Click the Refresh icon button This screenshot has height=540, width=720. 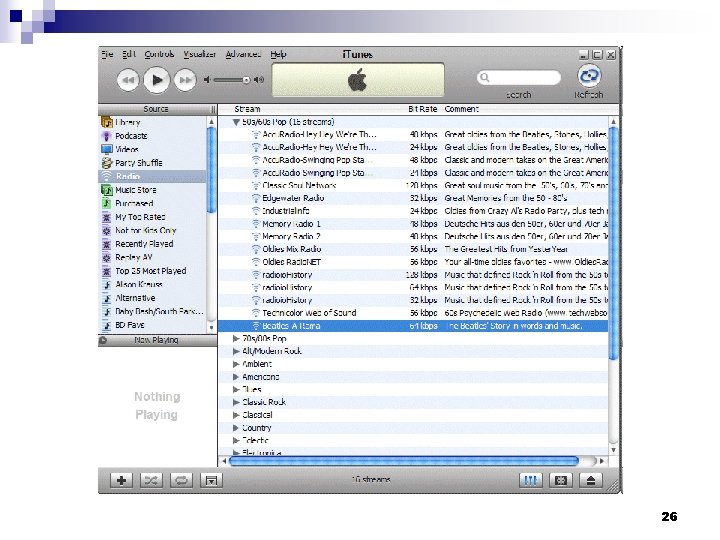589,76
